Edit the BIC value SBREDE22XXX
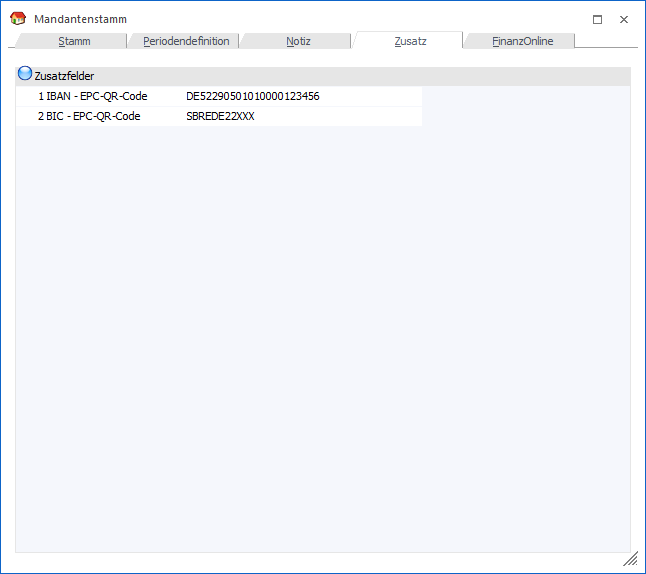 click(220, 116)
